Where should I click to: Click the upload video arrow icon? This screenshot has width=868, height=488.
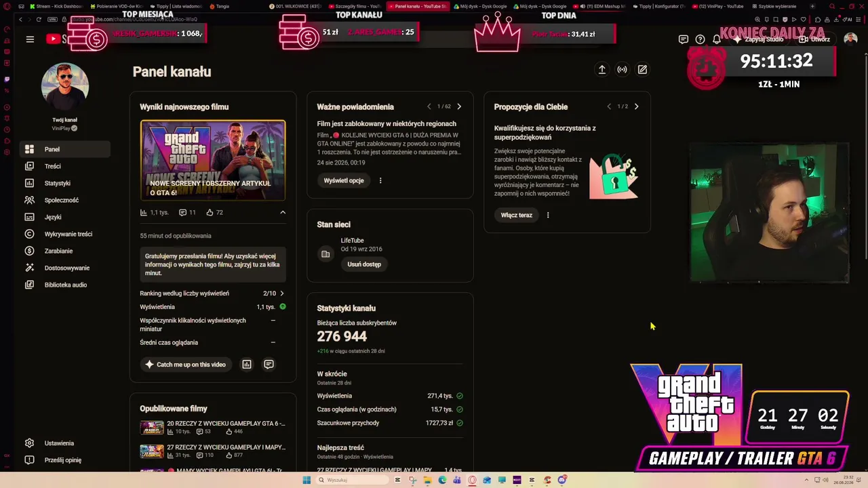coord(601,69)
